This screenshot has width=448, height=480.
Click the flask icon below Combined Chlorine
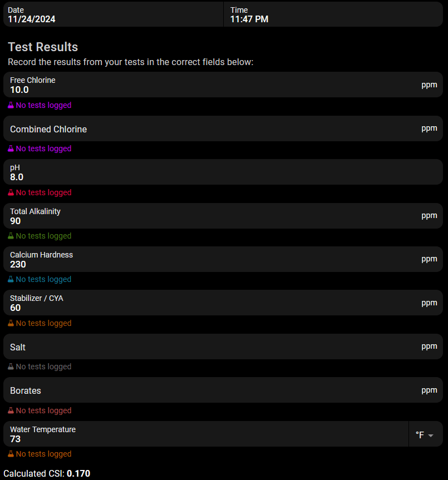pyautogui.click(x=11, y=149)
